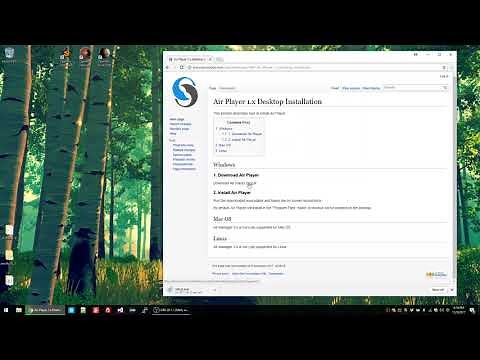The height and width of the screenshot is (360, 480).
Task: Click the Download Air Player here link
Action: pos(252,183)
